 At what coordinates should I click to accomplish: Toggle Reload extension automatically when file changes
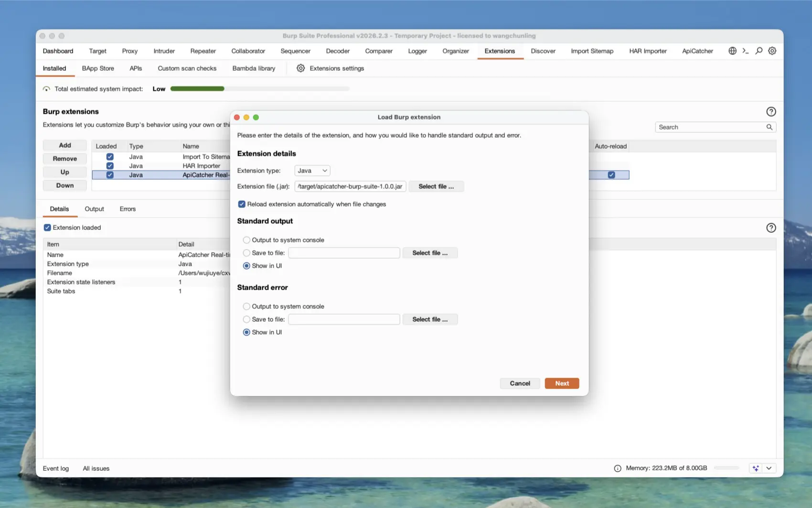242,204
